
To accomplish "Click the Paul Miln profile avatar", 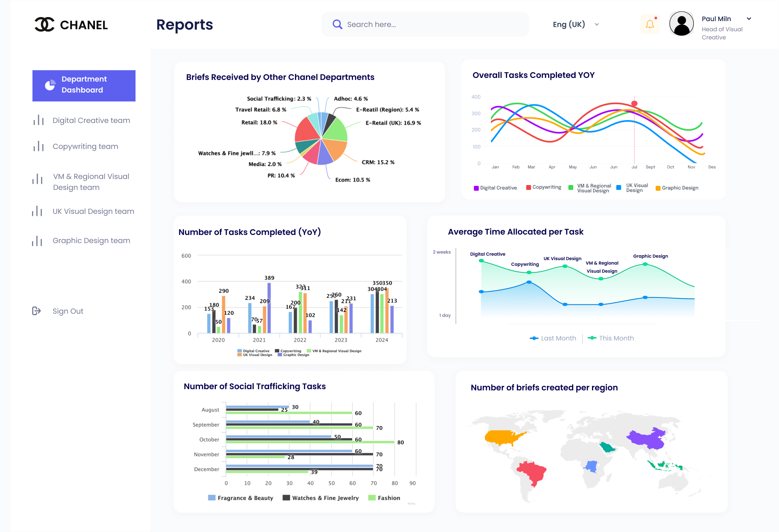I will tap(681, 24).
